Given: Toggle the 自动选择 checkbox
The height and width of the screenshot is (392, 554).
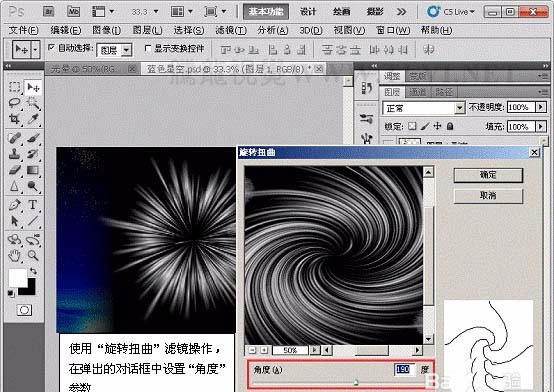Looking at the screenshot, I should (52, 47).
